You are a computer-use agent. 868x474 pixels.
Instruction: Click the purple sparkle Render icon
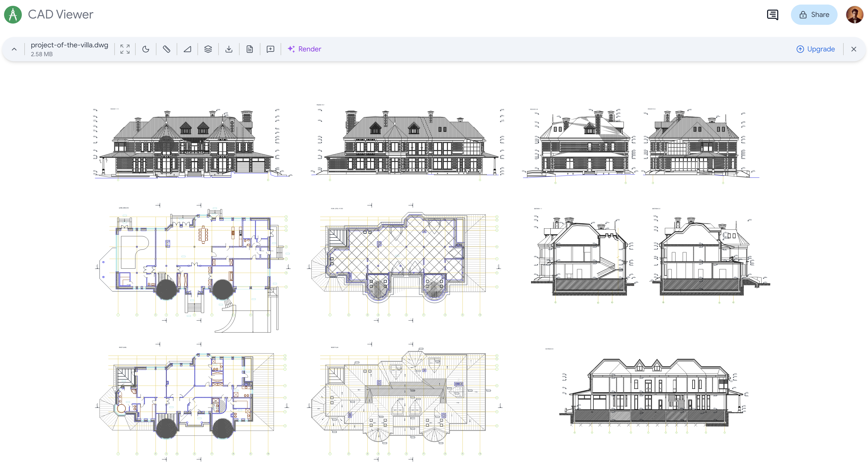click(292, 49)
